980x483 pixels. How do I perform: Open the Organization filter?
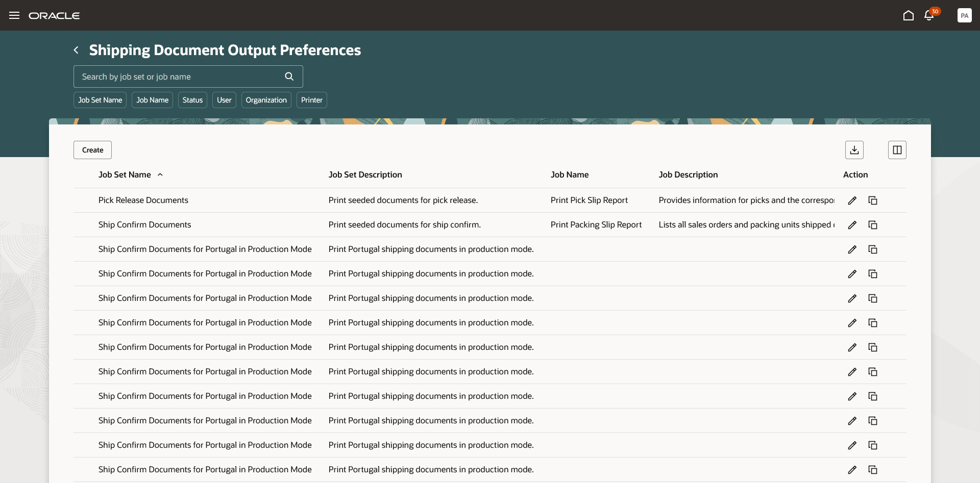click(x=265, y=100)
